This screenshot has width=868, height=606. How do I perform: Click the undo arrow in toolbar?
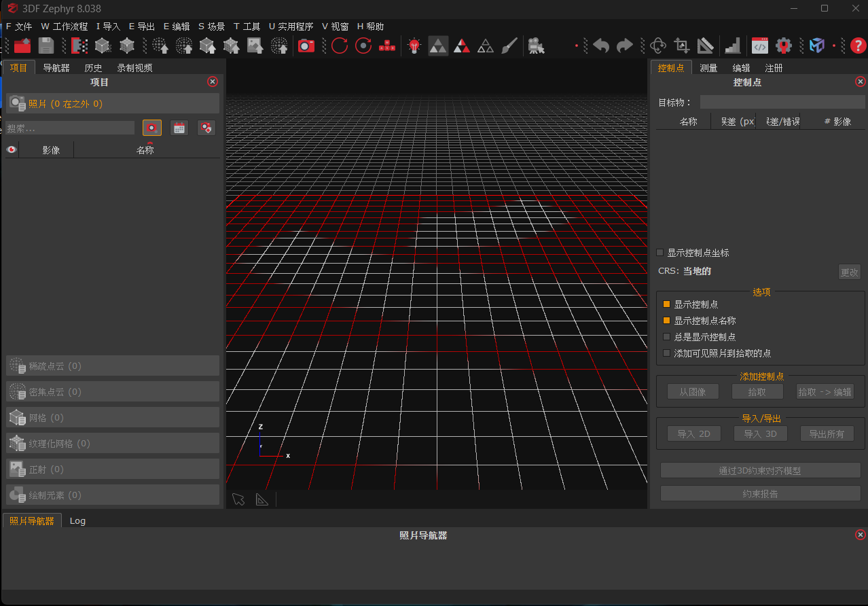coord(600,46)
